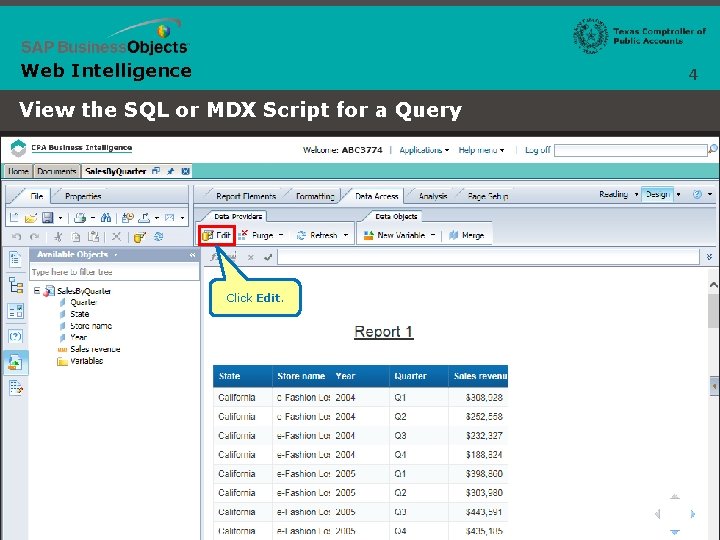Click the Paste clipboard icon
Viewport: 720px width, 540px height.
coord(94,237)
